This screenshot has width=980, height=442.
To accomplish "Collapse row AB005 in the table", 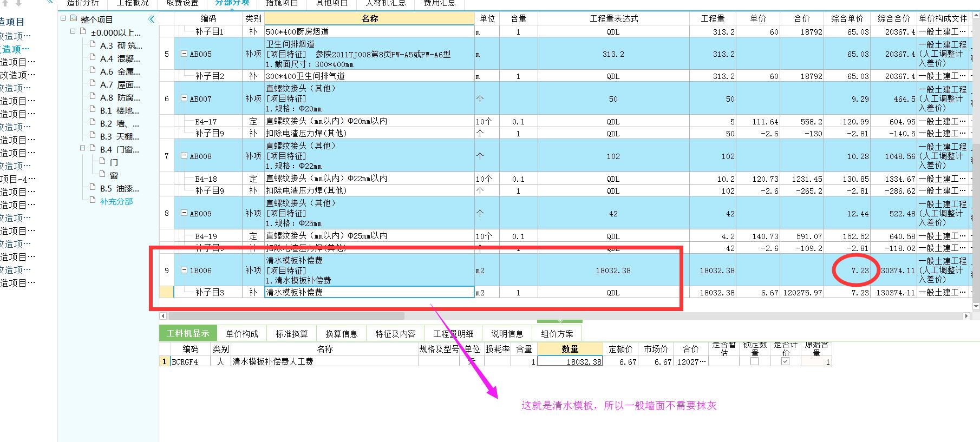I will (184, 54).
